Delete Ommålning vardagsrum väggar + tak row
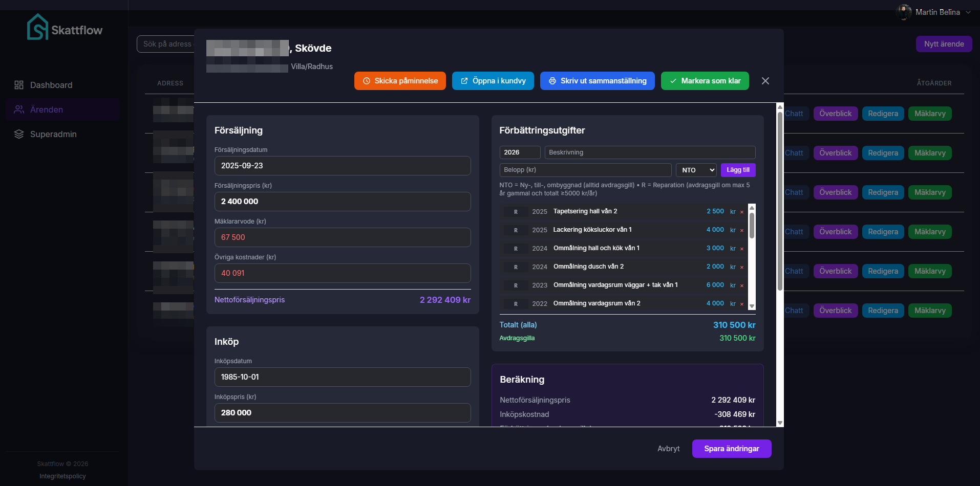 pyautogui.click(x=742, y=285)
